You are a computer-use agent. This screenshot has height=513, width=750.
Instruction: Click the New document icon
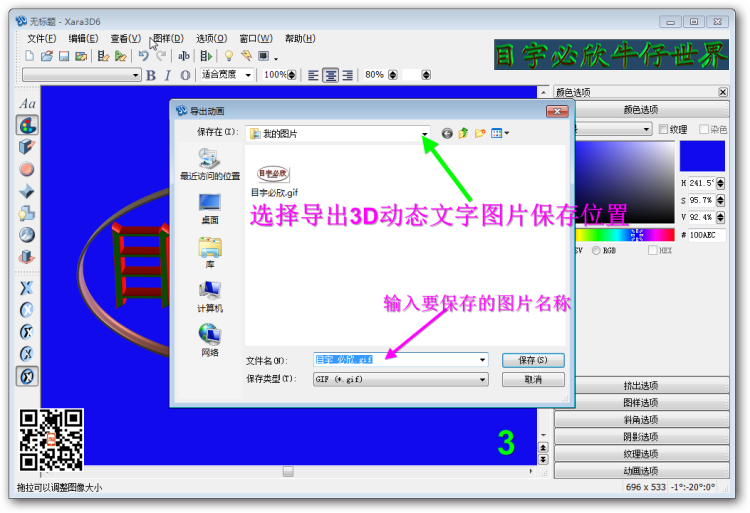[x=30, y=56]
